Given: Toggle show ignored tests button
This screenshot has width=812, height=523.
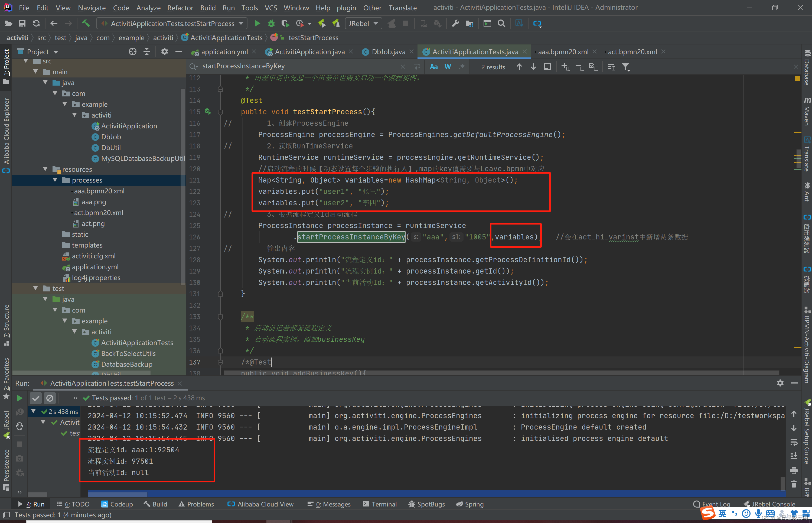Looking at the screenshot, I should (x=50, y=398).
